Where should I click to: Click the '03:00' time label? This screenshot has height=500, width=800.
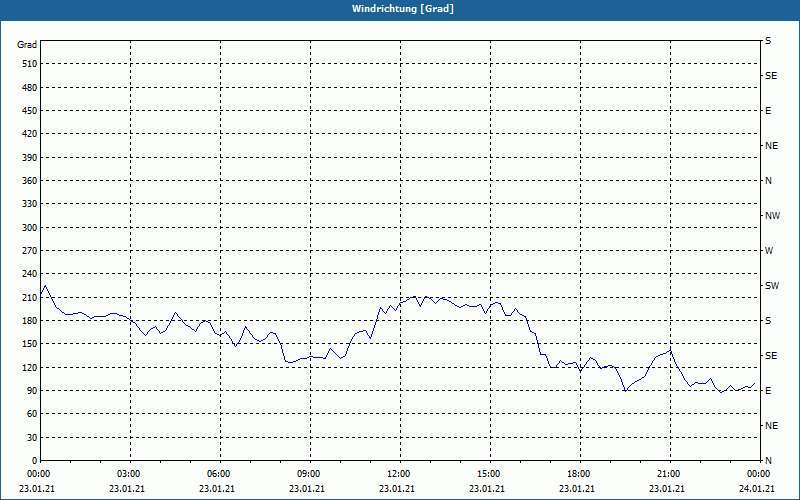point(130,474)
